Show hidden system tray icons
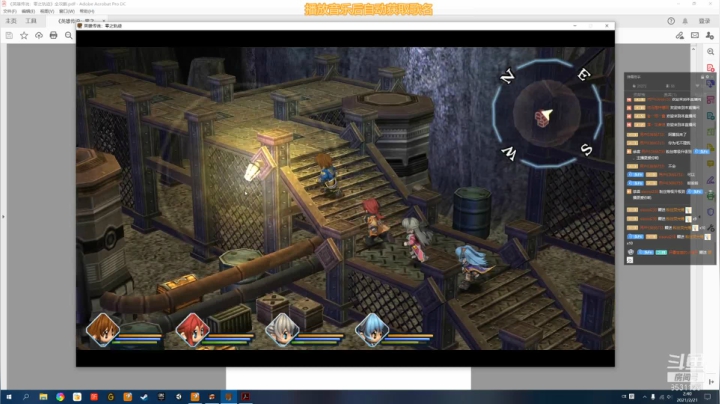The width and height of the screenshot is (720, 404). point(644,397)
